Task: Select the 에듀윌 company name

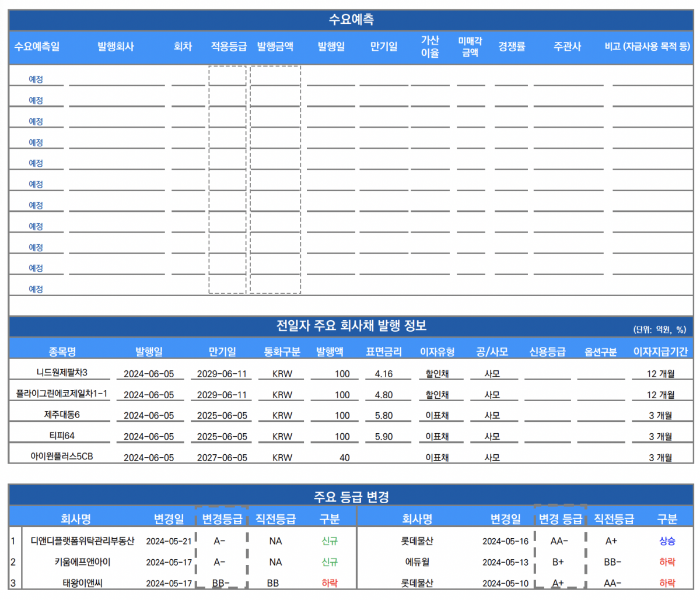Action: point(417,562)
